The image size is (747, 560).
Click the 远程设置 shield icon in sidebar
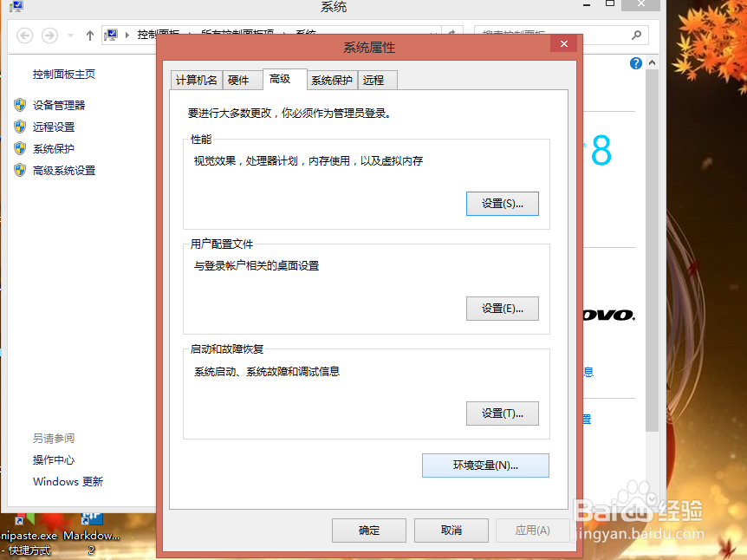pyautogui.click(x=20, y=127)
